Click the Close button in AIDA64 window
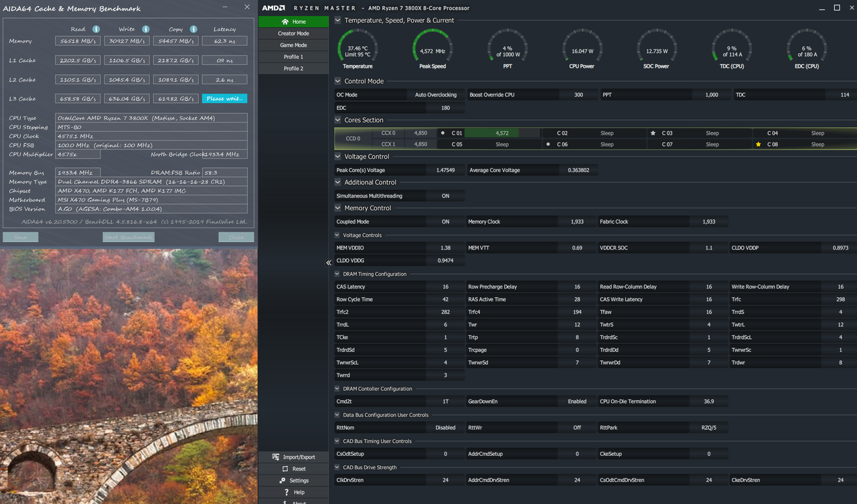The image size is (857, 504). (236, 237)
